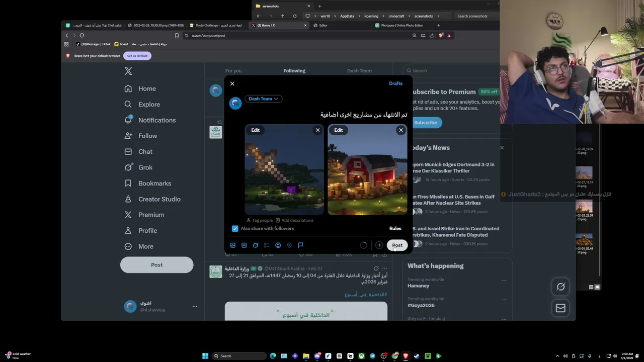The height and width of the screenshot is (362, 644).
Task: Click Edit on the red barn image
Action: [338, 130]
